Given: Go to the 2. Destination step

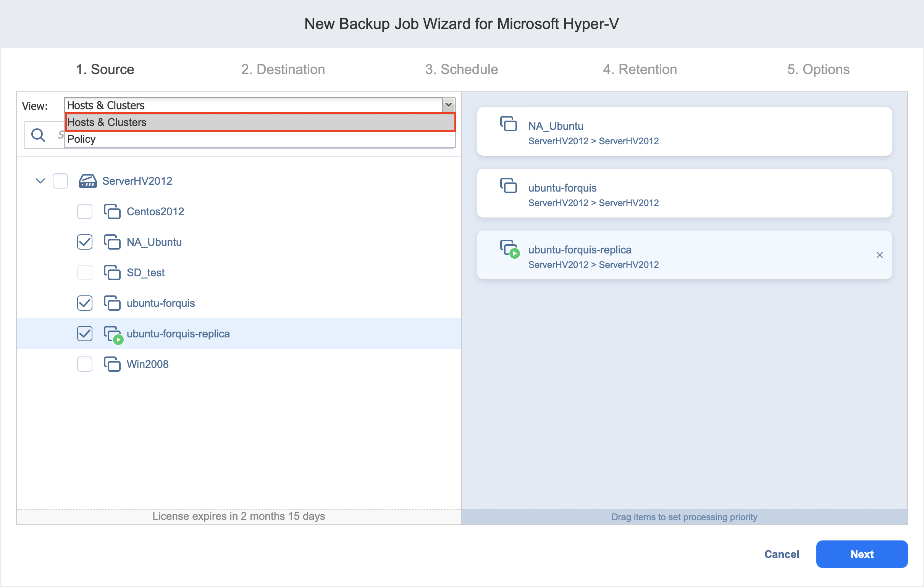Looking at the screenshot, I should point(283,69).
